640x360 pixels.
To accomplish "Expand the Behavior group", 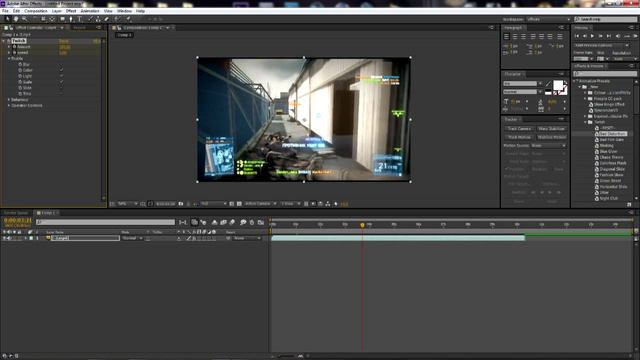I will 9,100.
